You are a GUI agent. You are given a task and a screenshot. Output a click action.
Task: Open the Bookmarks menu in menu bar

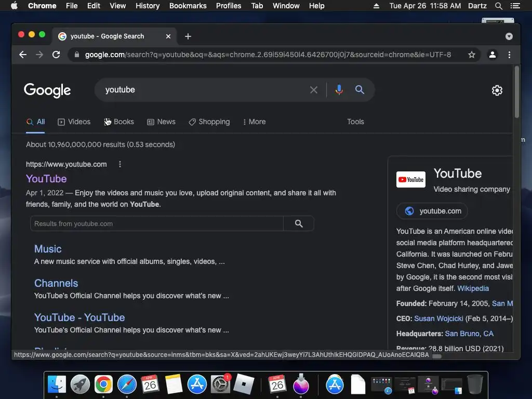click(188, 6)
